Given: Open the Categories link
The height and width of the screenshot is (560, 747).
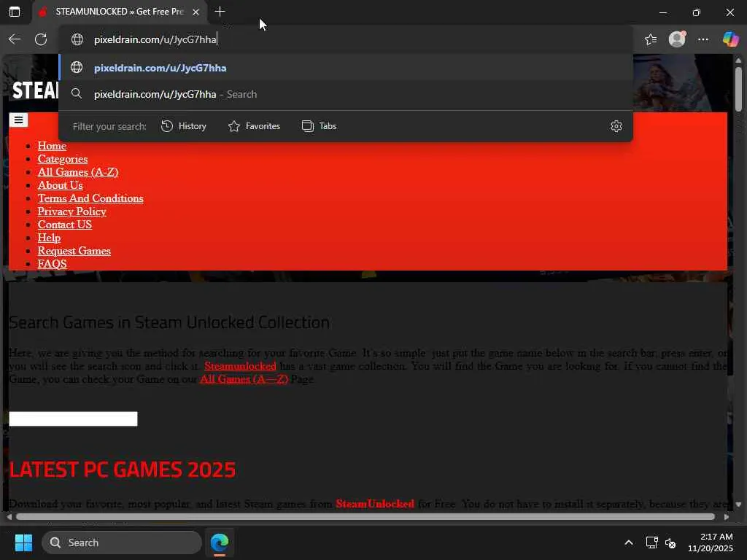Looking at the screenshot, I should tap(63, 158).
